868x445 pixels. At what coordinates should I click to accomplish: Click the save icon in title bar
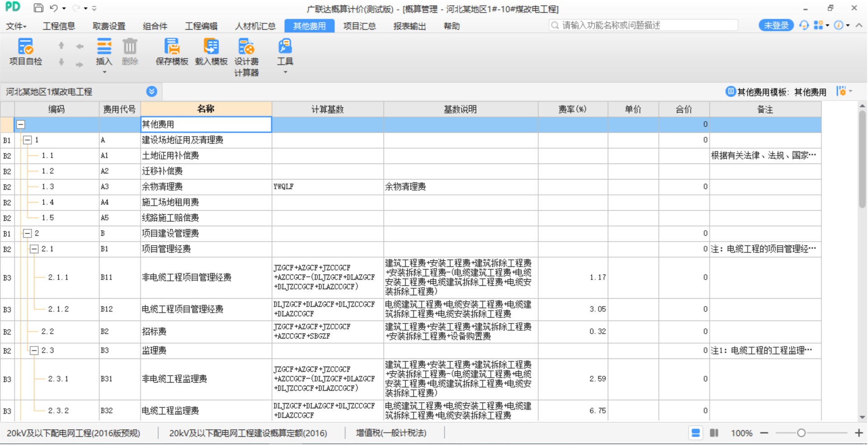[x=38, y=8]
